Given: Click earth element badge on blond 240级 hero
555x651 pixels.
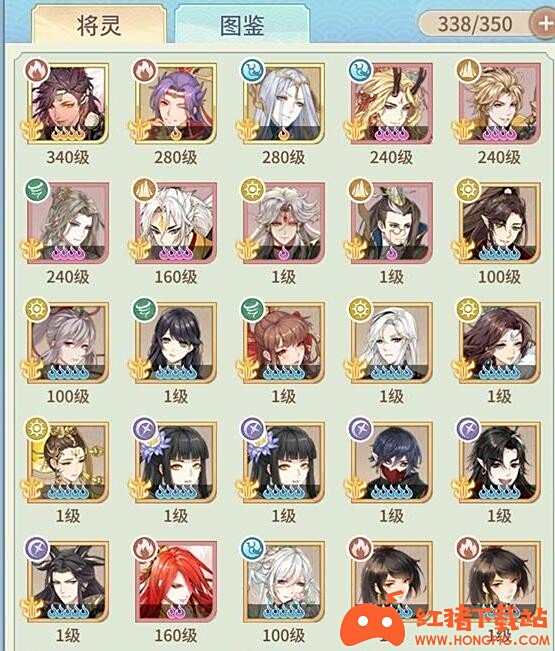Looking at the screenshot, I should pyautogui.click(x=468, y=70).
